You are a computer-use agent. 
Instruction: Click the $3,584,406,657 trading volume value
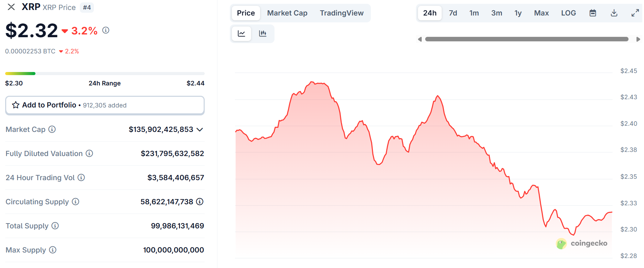(176, 178)
